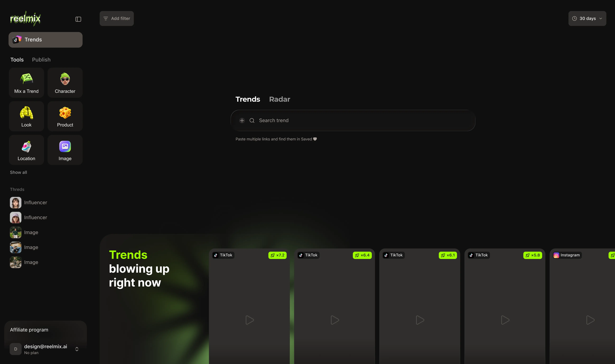Image resolution: width=615 pixels, height=364 pixels.
Task: Expand the account switcher chevrons
Action: tap(77, 349)
